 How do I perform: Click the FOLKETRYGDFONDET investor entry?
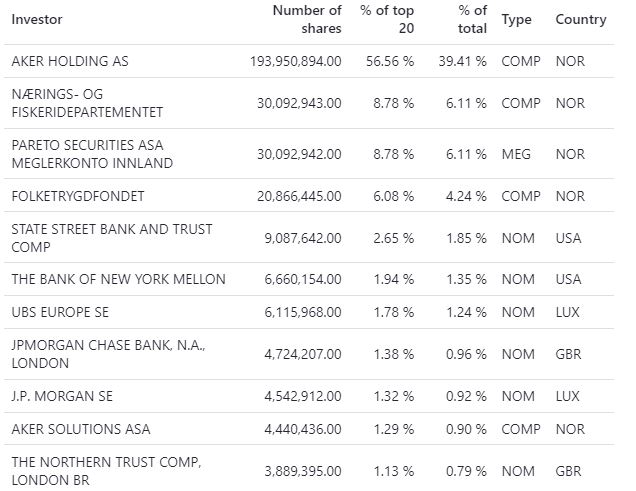79,196
